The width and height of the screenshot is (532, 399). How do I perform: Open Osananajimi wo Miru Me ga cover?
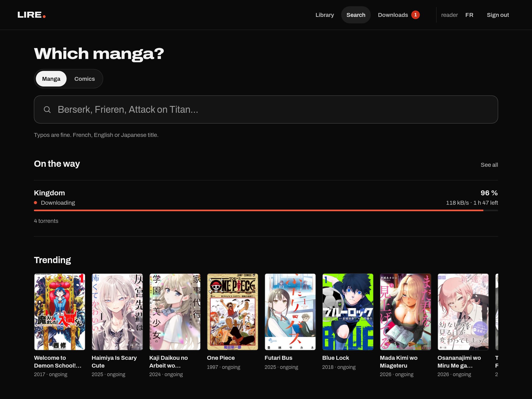point(463,312)
